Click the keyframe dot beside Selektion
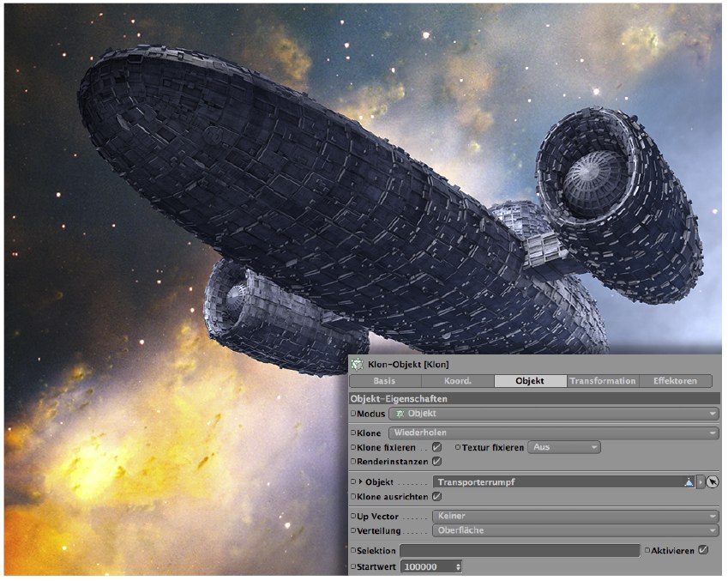The height and width of the screenshot is (581, 728). (x=352, y=550)
